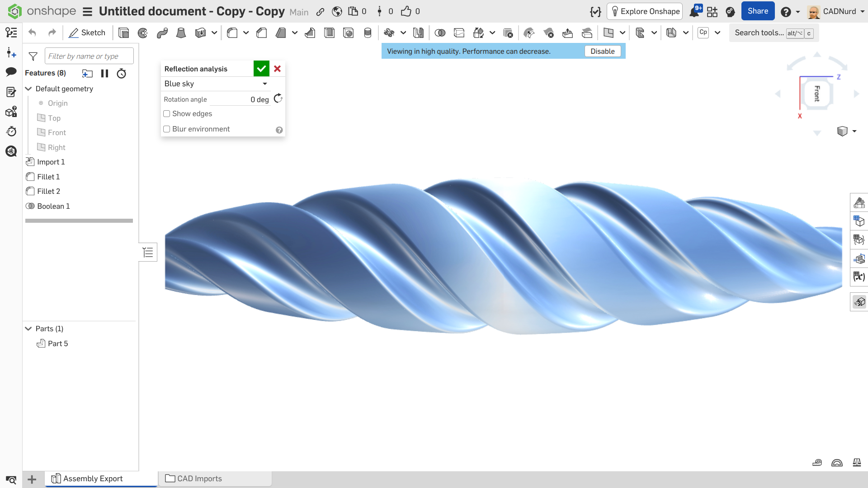Image resolution: width=868 pixels, height=488 pixels.
Task: Enable the Show edges checkbox
Action: click(x=167, y=114)
